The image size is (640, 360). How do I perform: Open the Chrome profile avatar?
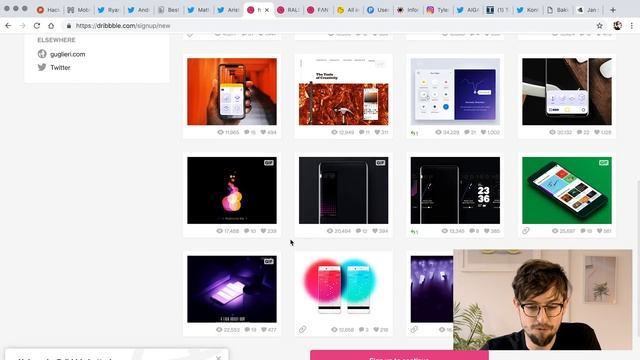click(617, 26)
